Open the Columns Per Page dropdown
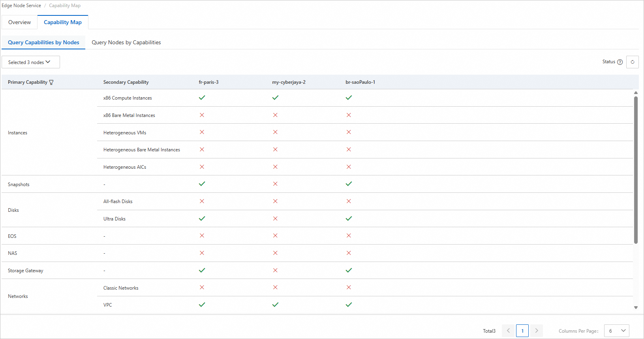 [616, 331]
